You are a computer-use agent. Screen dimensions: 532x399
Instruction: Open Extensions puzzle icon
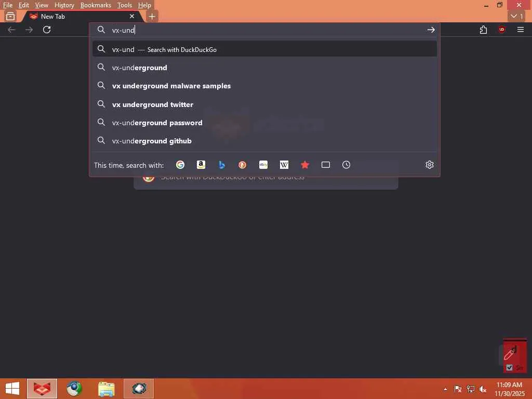tap(483, 30)
